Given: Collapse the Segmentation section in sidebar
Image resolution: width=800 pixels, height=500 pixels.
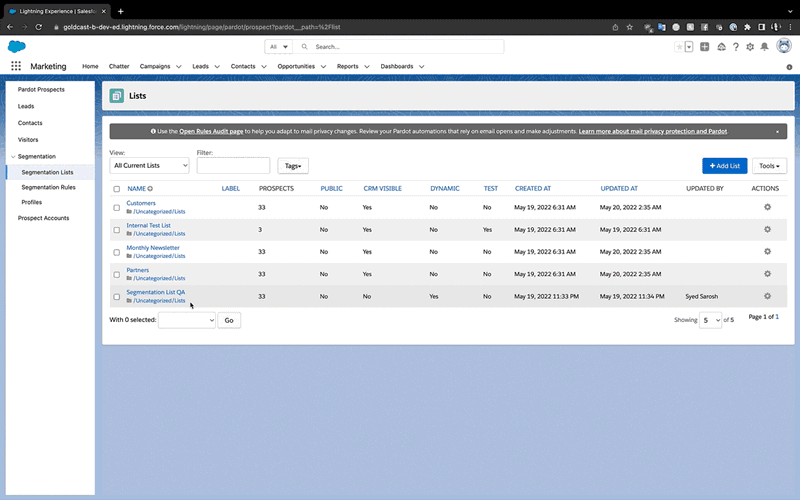Looking at the screenshot, I should [11, 157].
